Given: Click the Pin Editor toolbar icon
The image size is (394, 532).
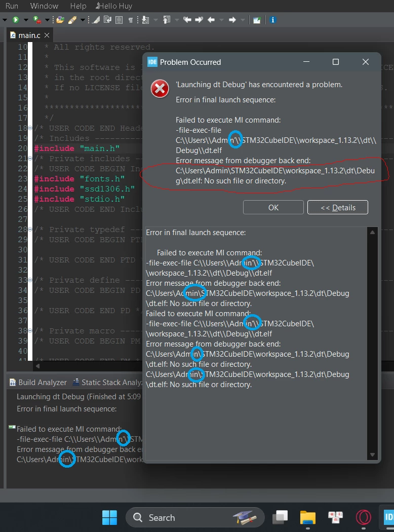Looking at the screenshot, I should click(x=257, y=20).
